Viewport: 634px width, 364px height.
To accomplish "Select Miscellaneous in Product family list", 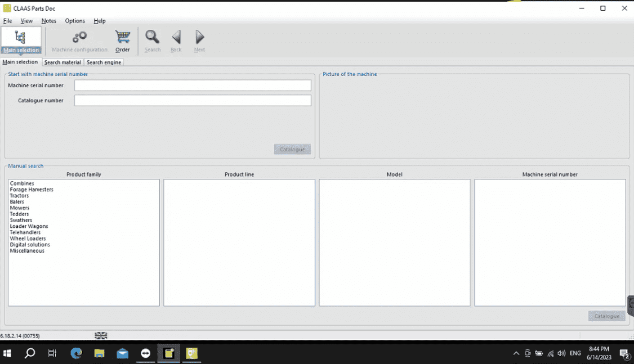I will (x=27, y=251).
